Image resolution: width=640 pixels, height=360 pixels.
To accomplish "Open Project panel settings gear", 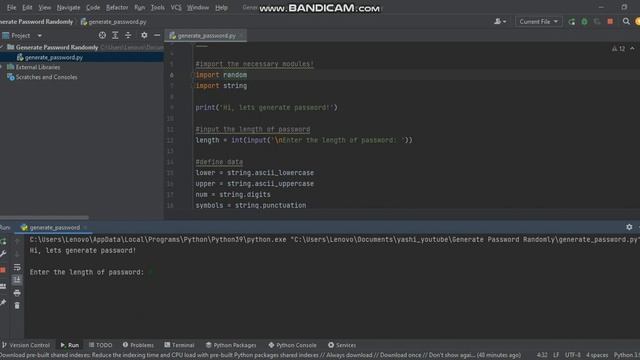I will 144,36.
